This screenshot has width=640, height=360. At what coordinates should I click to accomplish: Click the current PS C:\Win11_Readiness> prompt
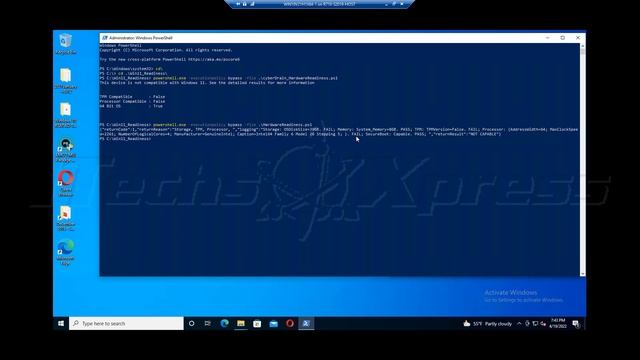[x=125, y=139]
